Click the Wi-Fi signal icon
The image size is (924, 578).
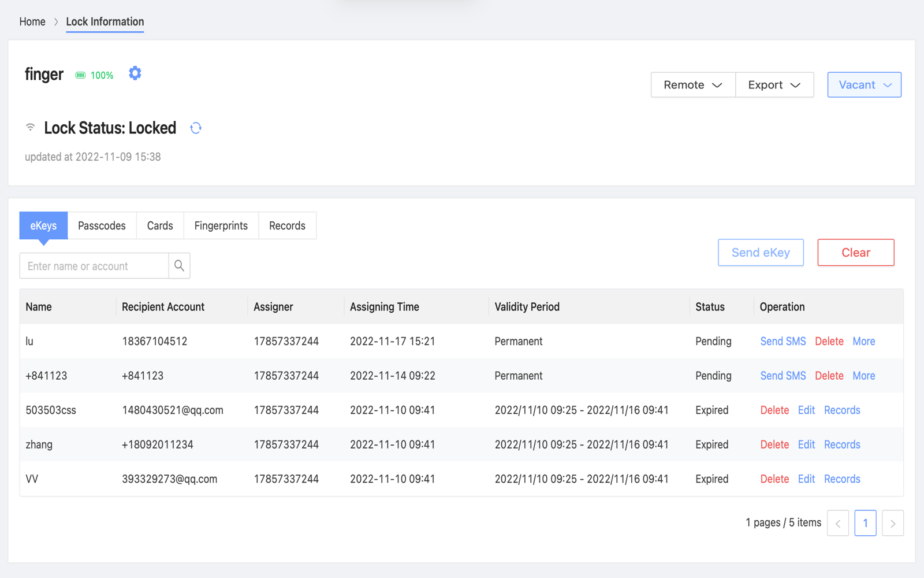pos(31,127)
